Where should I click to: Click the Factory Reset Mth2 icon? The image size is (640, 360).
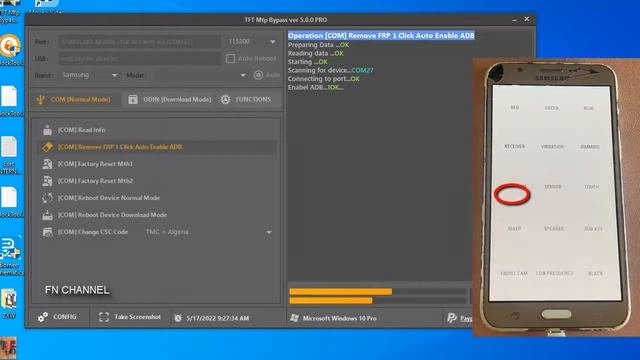click(x=47, y=181)
